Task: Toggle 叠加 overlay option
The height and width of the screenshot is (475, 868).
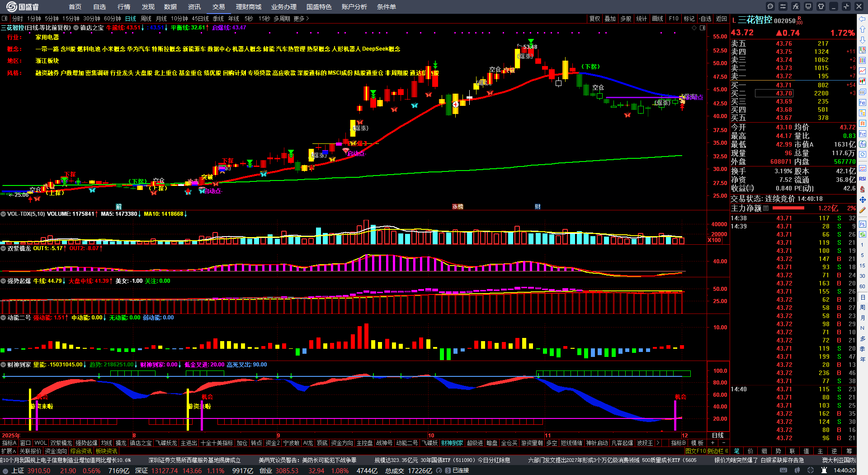Action: [610, 19]
